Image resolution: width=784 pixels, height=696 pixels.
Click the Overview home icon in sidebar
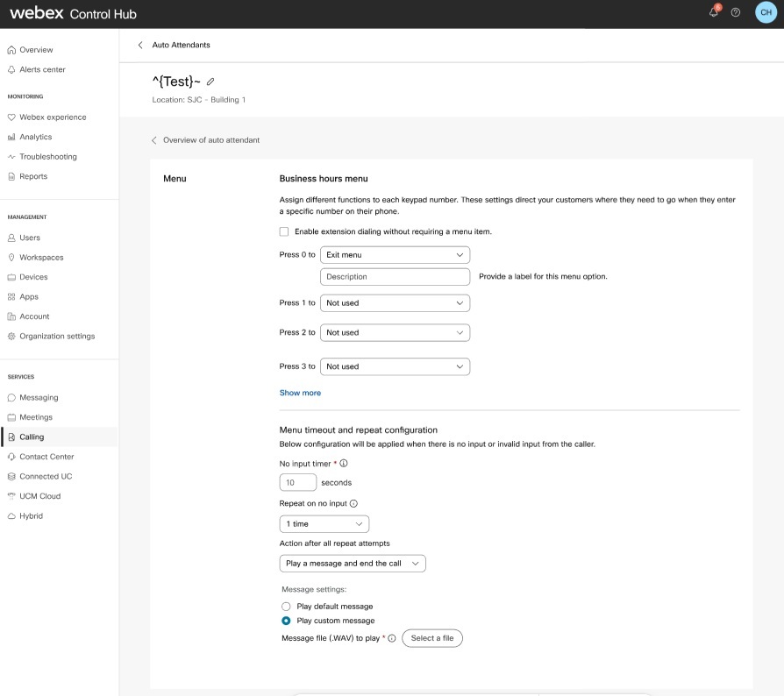pyautogui.click(x=11, y=50)
